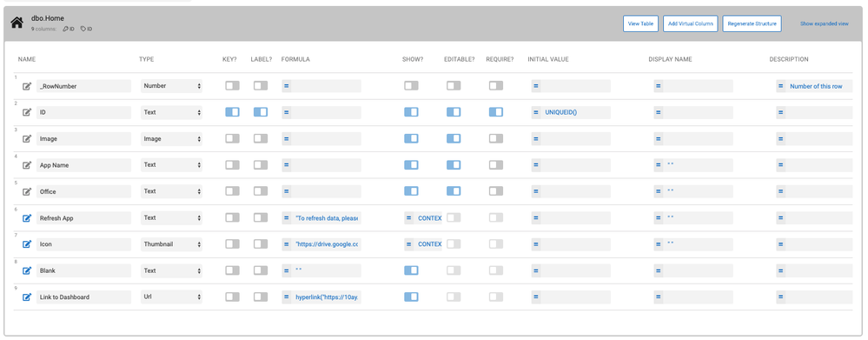
Task: Click formula equals icon for Link to Dashboard
Action: (286, 297)
